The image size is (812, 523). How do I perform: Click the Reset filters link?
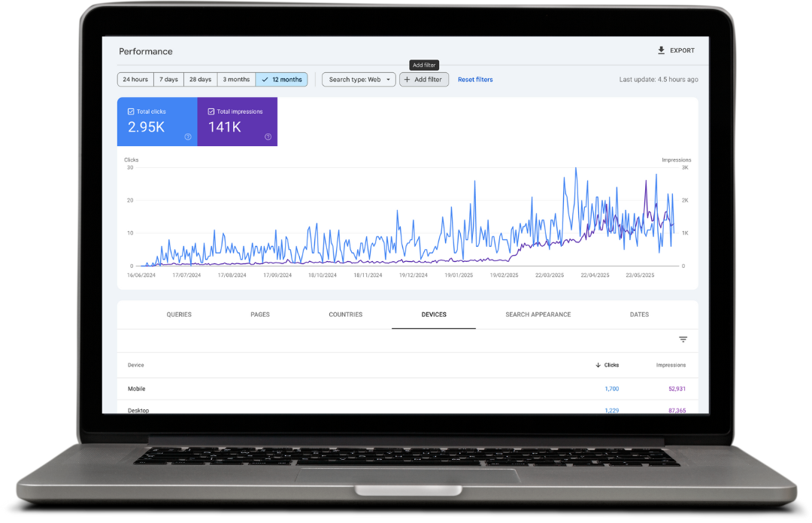[475, 80]
